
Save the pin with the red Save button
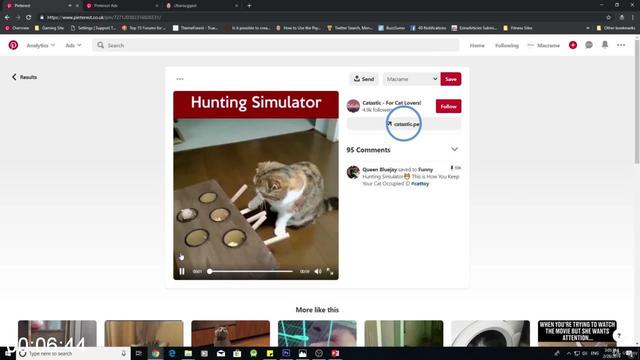(x=451, y=79)
